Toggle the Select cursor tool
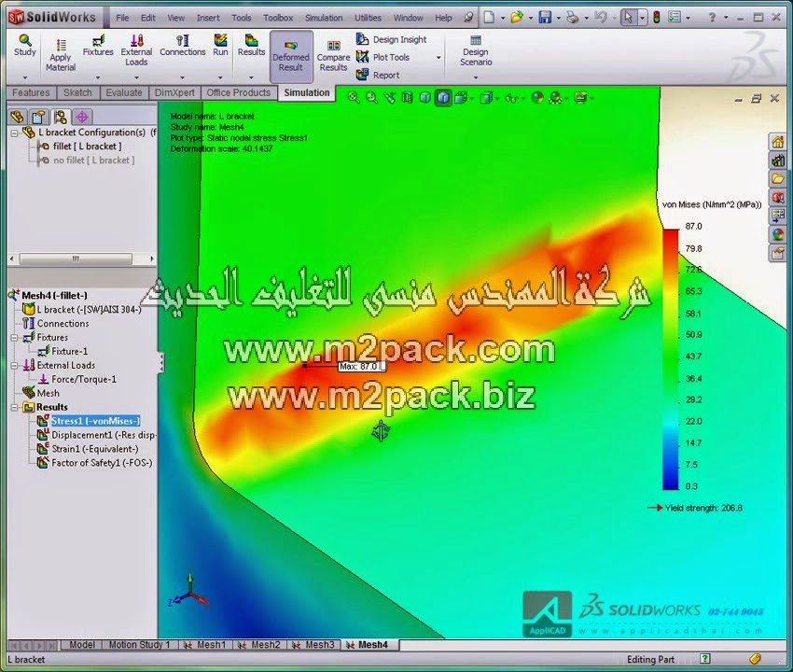The image size is (793, 672). [628, 18]
